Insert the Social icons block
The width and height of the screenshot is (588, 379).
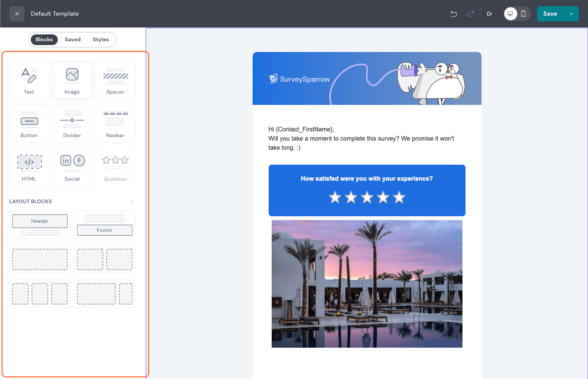point(72,167)
